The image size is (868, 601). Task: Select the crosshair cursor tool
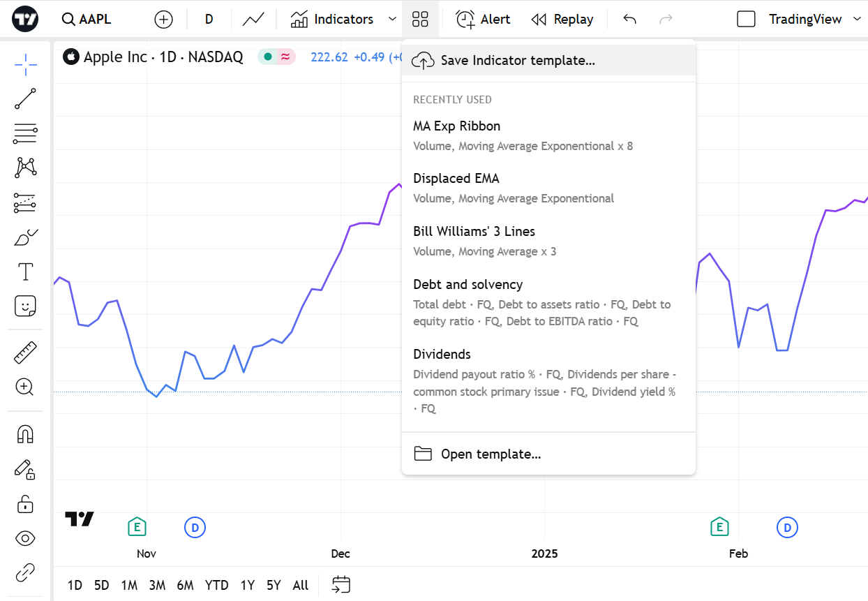pyautogui.click(x=25, y=64)
